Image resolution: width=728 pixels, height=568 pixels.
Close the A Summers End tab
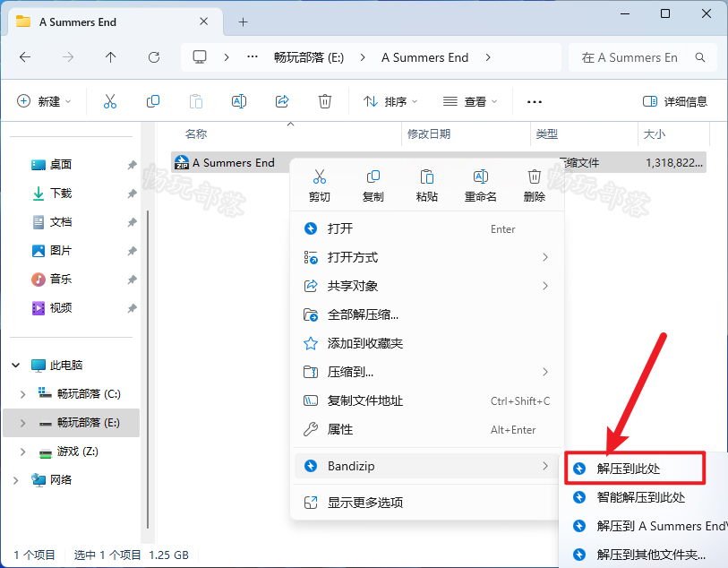(204, 22)
